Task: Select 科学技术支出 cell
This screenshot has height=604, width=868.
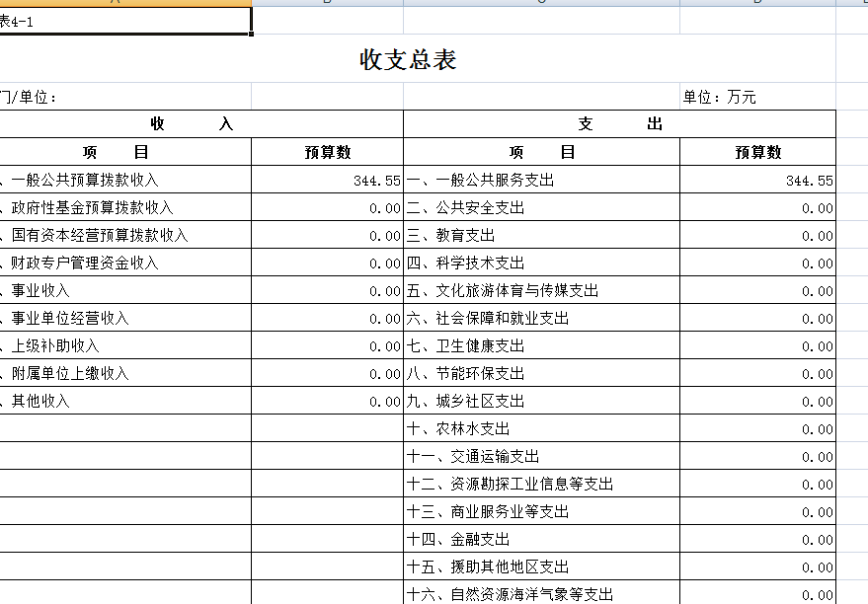Action: click(x=542, y=263)
